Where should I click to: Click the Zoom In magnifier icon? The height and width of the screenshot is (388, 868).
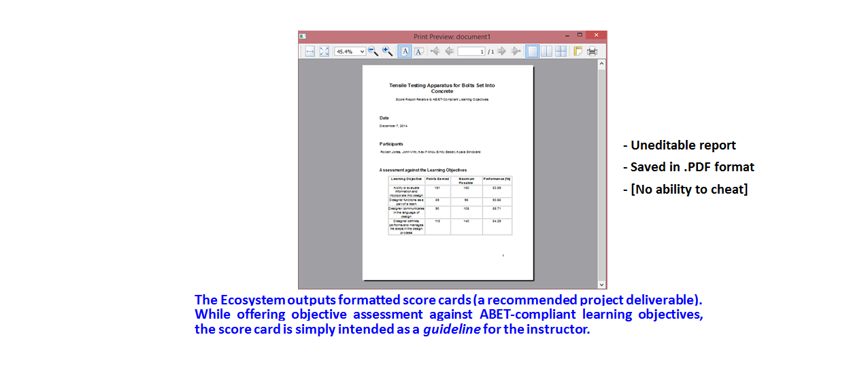point(387,52)
